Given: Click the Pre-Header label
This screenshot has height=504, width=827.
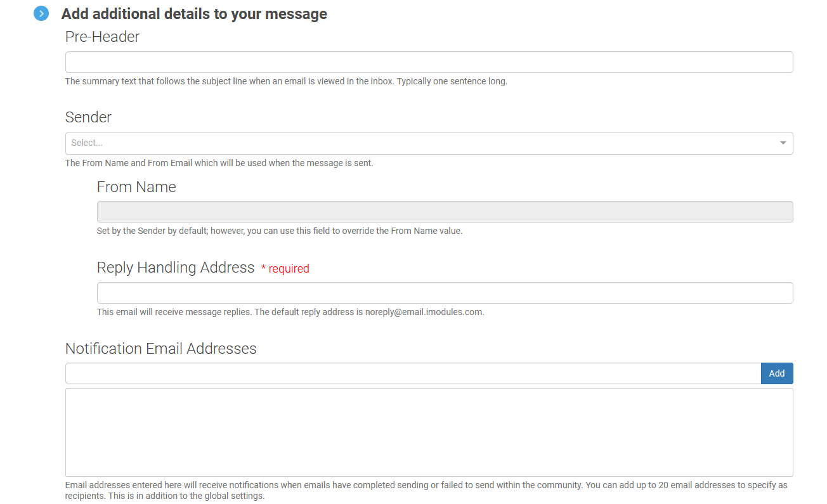Looking at the screenshot, I should 102,36.
